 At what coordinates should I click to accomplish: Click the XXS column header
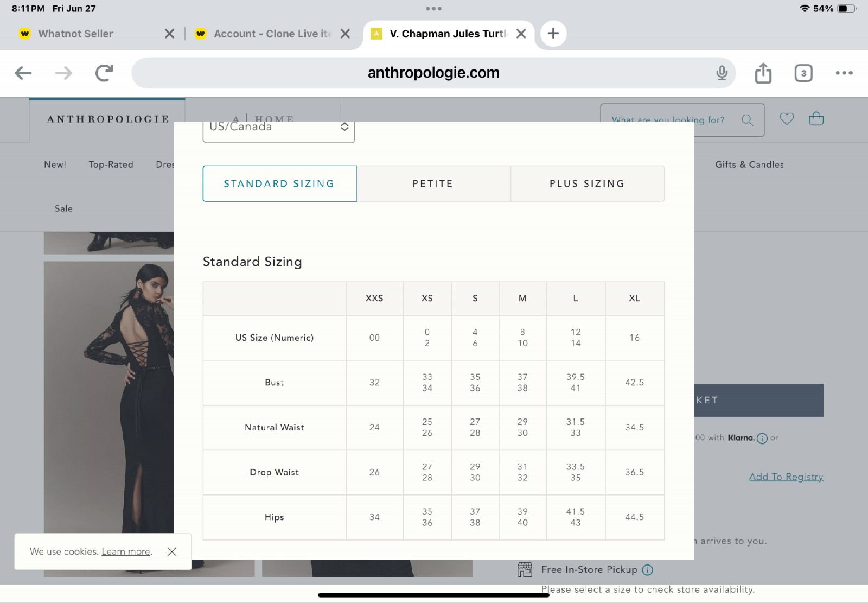pyautogui.click(x=374, y=299)
